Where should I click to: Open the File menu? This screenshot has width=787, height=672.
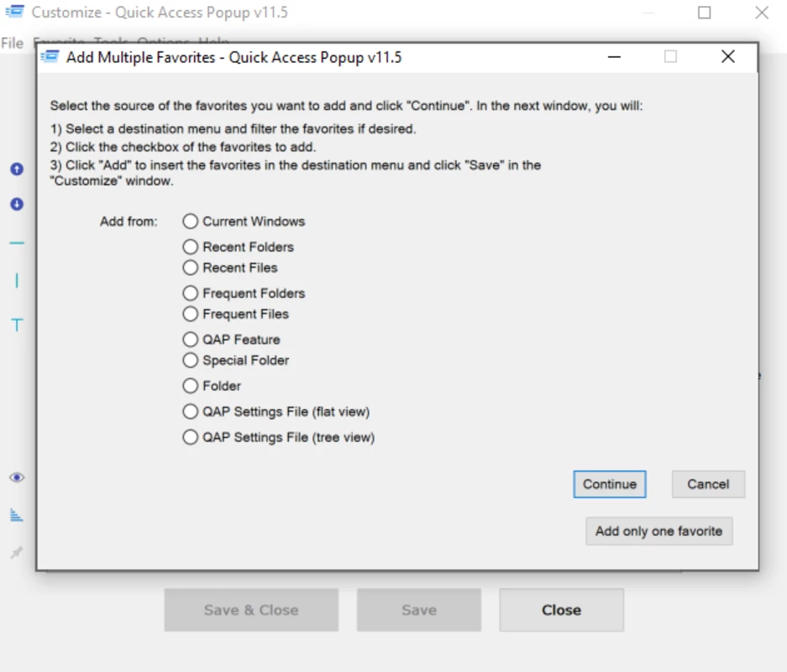pyautogui.click(x=12, y=43)
